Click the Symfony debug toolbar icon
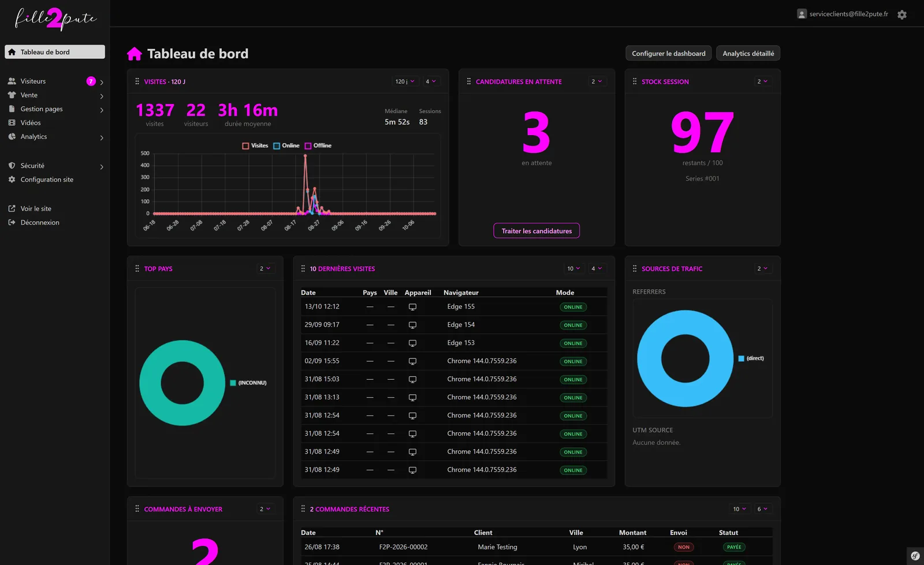The width and height of the screenshot is (924, 565). pyautogui.click(x=915, y=556)
